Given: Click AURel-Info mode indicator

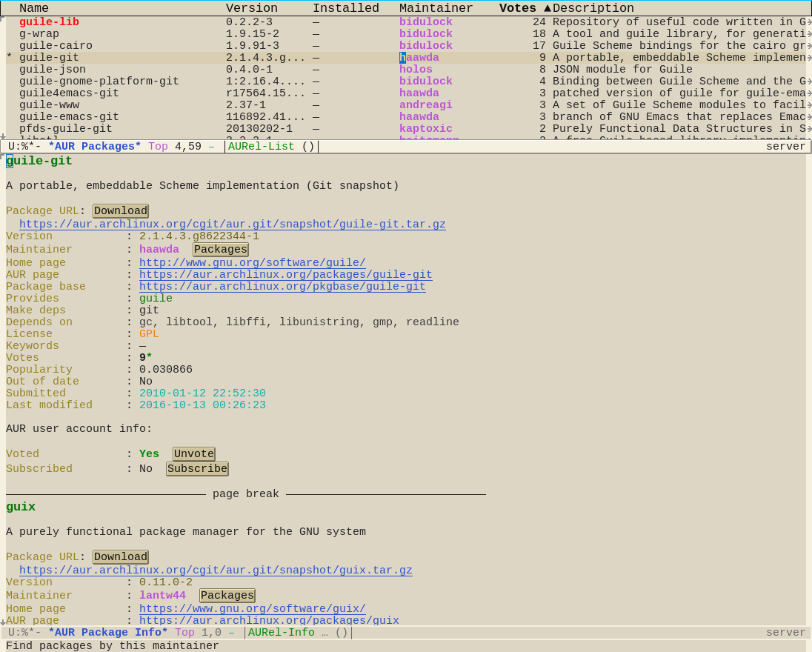Looking at the screenshot, I should pos(282,633).
